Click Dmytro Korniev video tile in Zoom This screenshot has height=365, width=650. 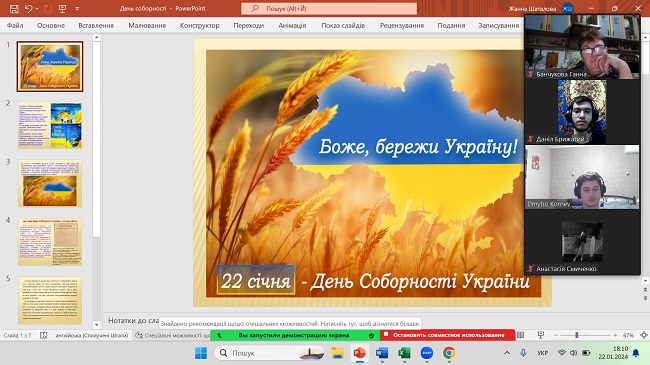(582, 177)
